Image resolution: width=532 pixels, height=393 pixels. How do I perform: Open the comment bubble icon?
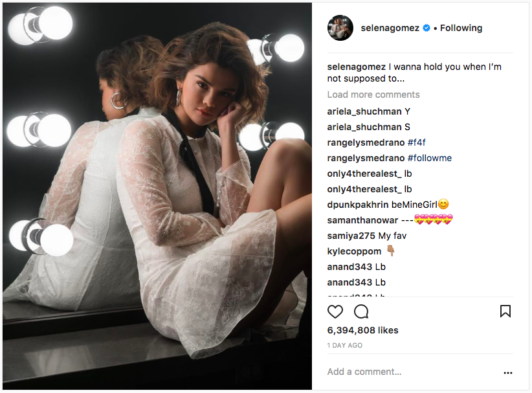click(x=361, y=311)
